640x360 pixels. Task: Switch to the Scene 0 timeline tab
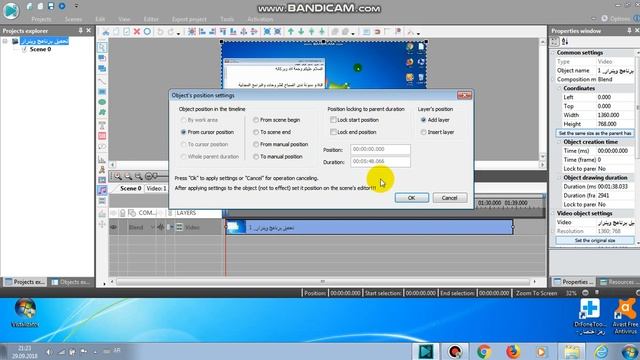[131, 189]
